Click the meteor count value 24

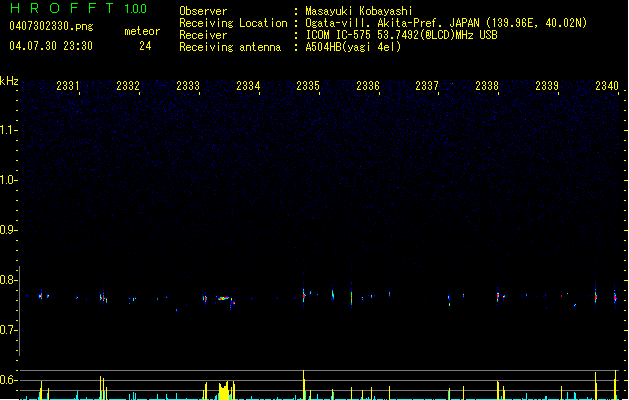pos(145,46)
